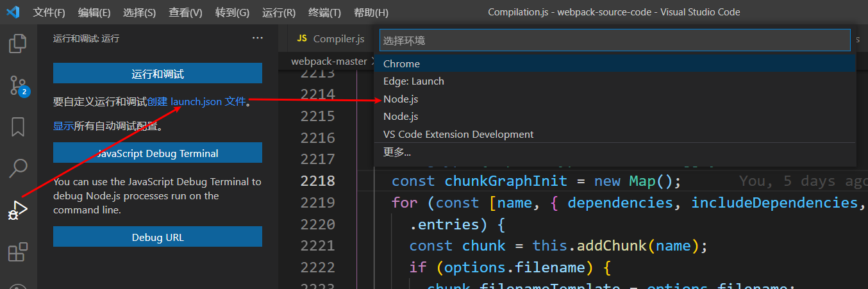Viewport: 868px width, 289px height.
Task: Select Chrome in the environment list
Action: (615, 63)
